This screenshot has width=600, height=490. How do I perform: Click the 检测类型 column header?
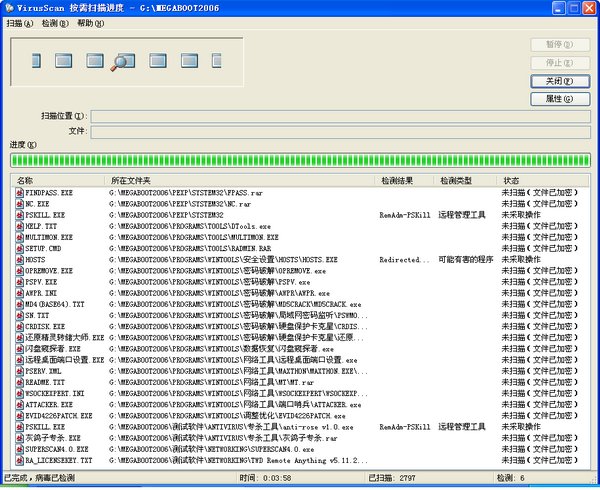coord(465,179)
